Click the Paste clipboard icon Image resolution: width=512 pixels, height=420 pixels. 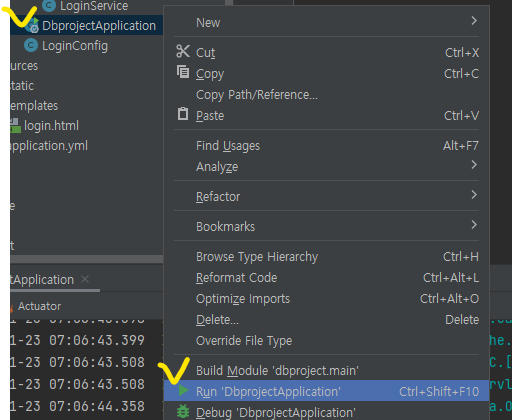point(183,114)
